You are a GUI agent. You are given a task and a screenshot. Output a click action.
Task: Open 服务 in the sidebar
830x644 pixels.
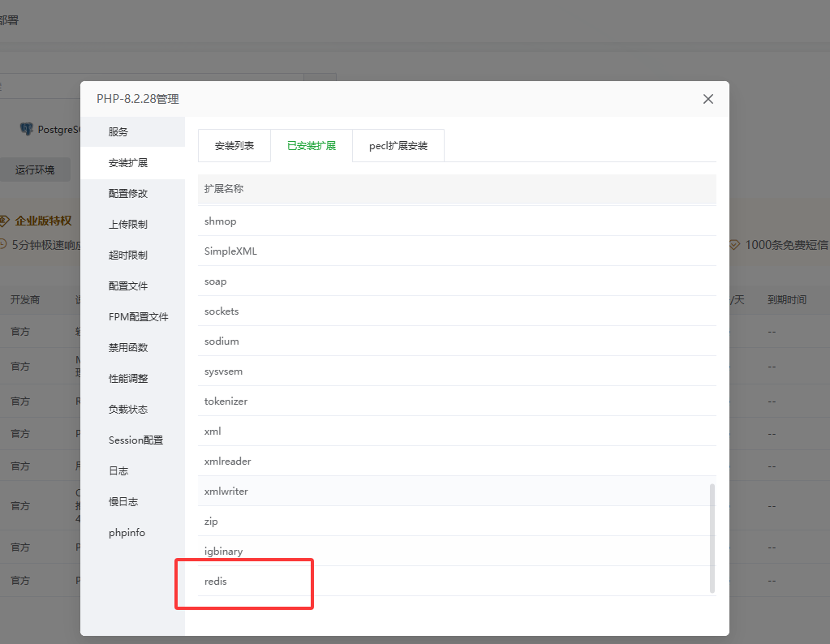[118, 132]
